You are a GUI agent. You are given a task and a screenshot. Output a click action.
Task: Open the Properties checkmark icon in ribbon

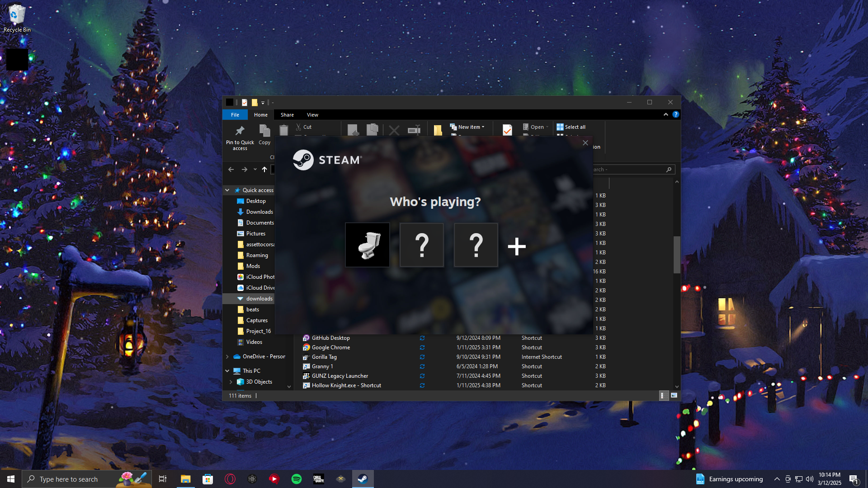507,130
